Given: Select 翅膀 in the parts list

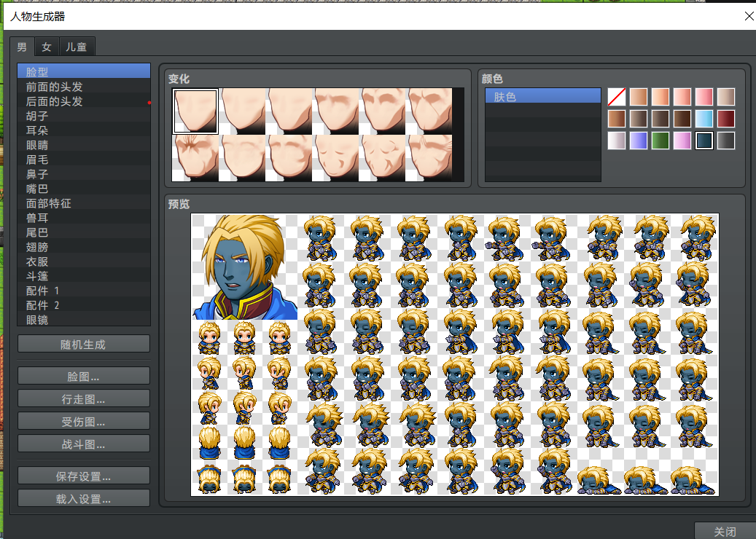Looking at the screenshot, I should coord(84,247).
